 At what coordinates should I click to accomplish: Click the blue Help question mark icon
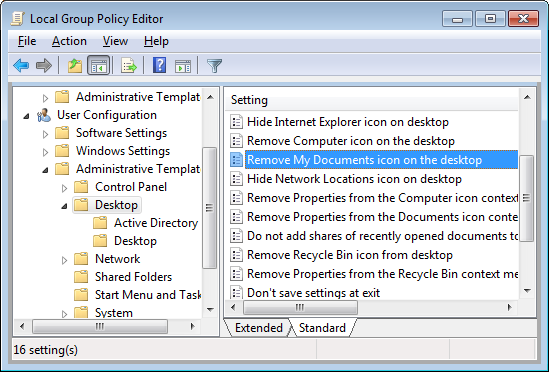point(159,65)
